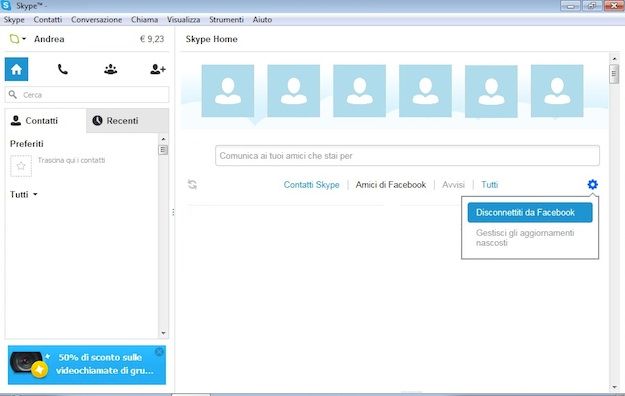
Task: Open the Conversazione menu
Action: pyautogui.click(x=96, y=20)
